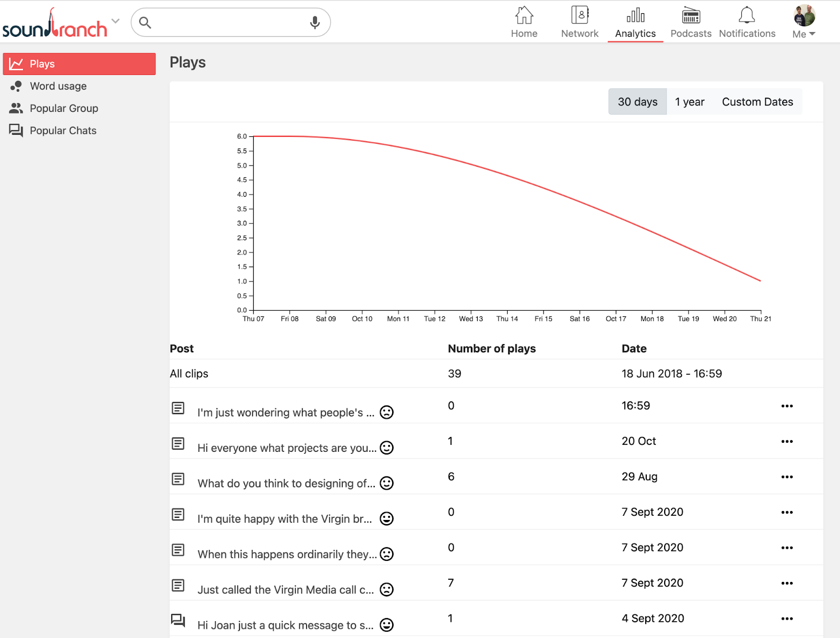Click text-post icon for "Just called the Virgin" row
The width and height of the screenshot is (840, 638).
(178, 585)
